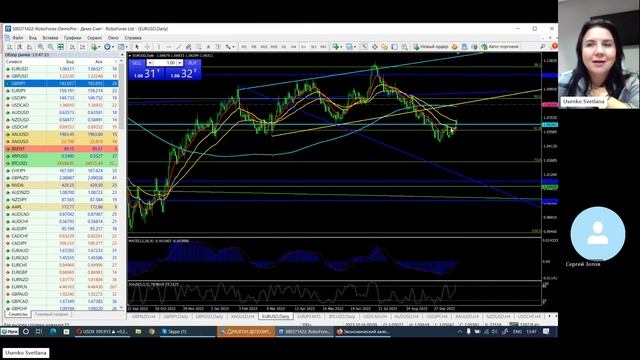Image resolution: width=640 pixels, height=360 pixels.
Task: Choose the equidistant channel tool
Action: click(x=188, y=47)
